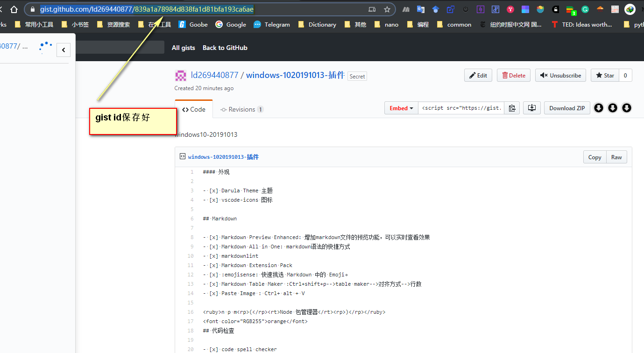This screenshot has width=644, height=353.
Task: Open the Telegram bookmark
Action: point(272,24)
